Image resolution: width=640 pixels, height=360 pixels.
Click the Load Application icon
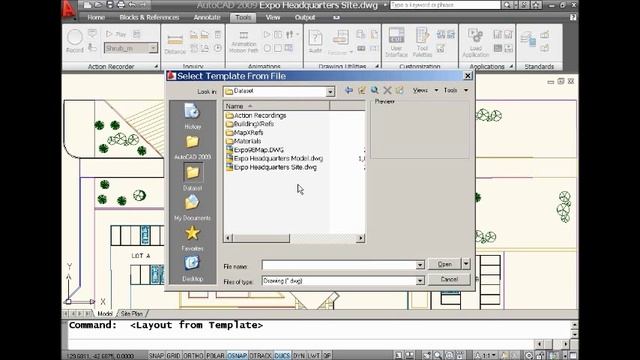point(476,42)
